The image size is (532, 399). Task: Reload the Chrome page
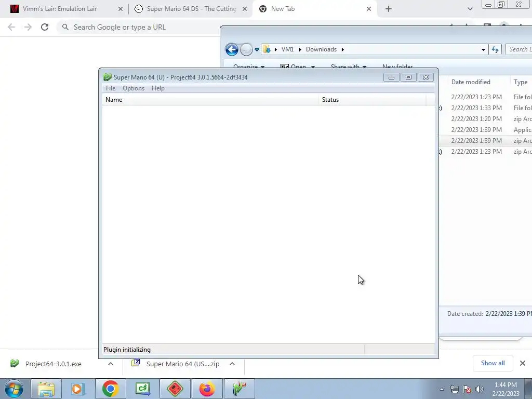pyautogui.click(x=45, y=27)
